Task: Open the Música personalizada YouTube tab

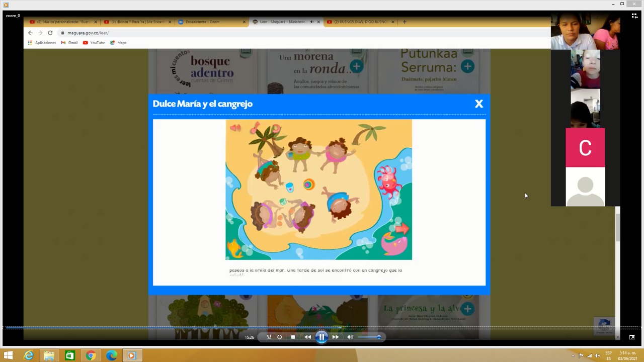Action: click(x=63, y=22)
